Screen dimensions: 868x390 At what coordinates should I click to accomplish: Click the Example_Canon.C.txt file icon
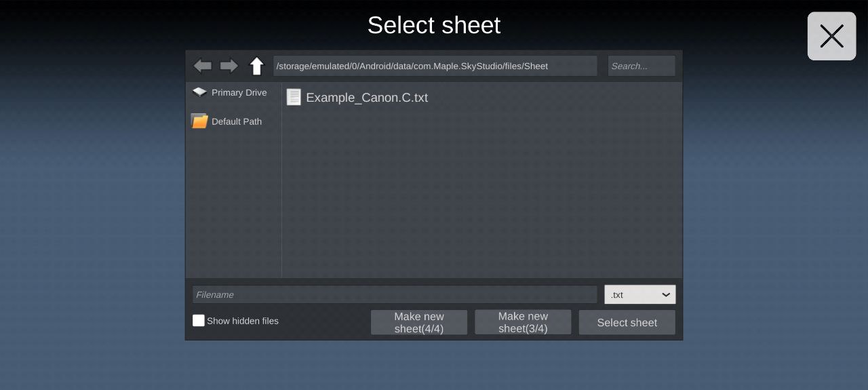pyautogui.click(x=294, y=97)
